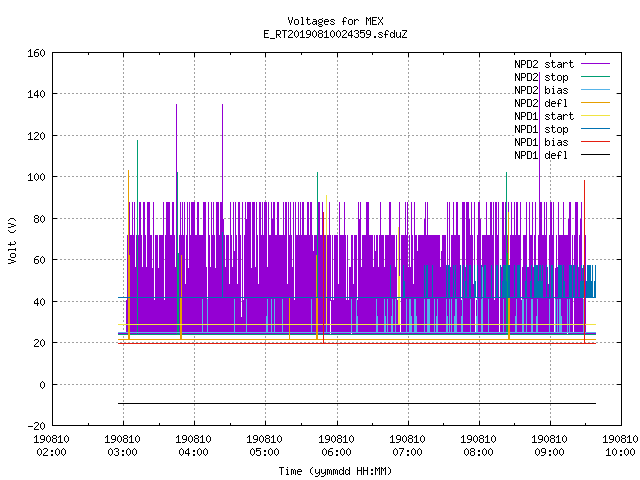
Task: Select the NPD2 start legend label
Action: point(544,64)
